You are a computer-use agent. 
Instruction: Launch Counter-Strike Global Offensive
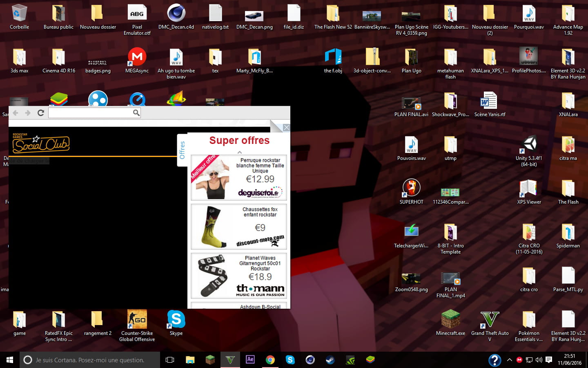137,326
